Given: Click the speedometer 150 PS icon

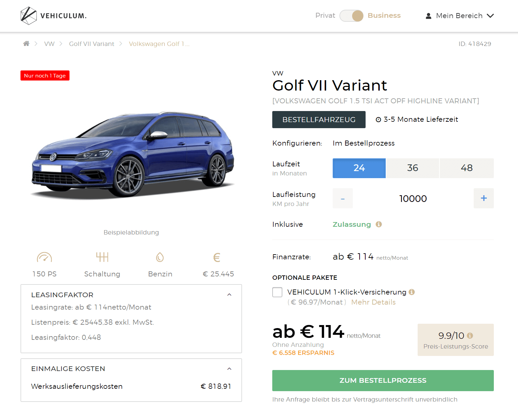Looking at the screenshot, I should click(x=44, y=257).
